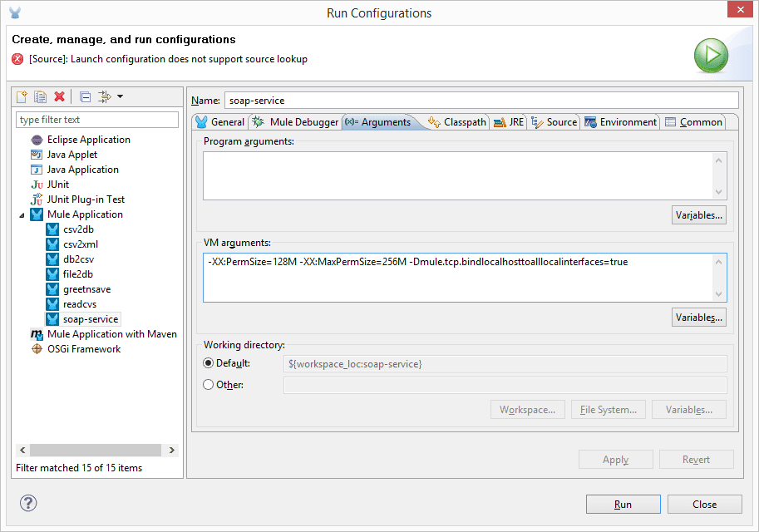Click the Revert button
The height and width of the screenshot is (532, 759).
pos(696,460)
